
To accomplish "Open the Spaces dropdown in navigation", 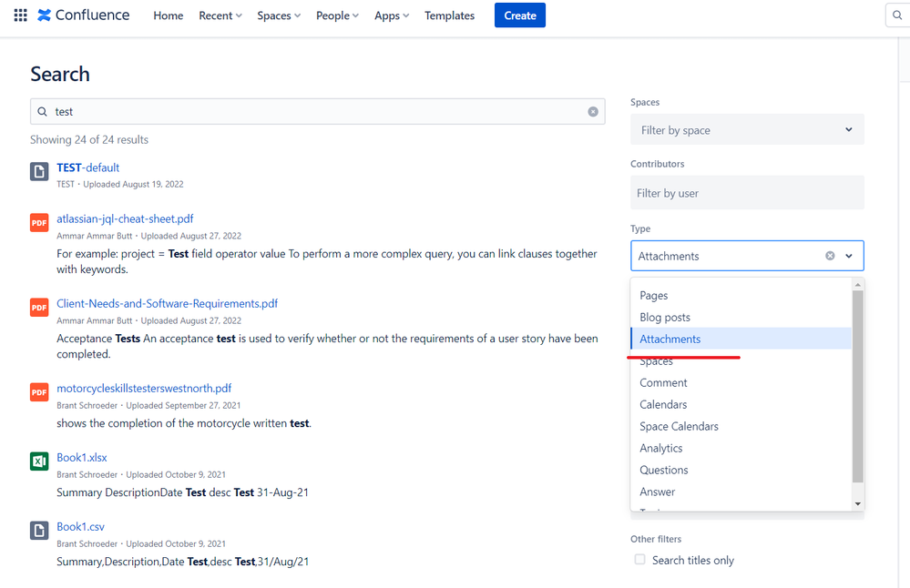I will [x=279, y=15].
